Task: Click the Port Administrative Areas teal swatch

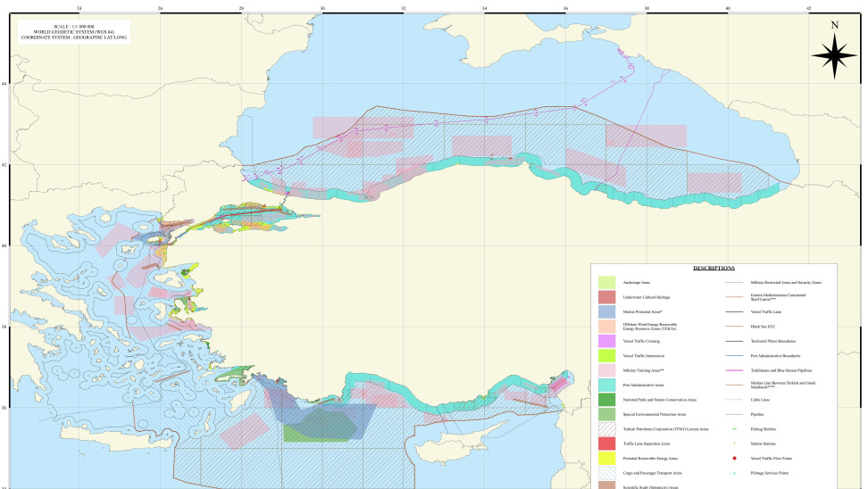Action: pos(606,385)
